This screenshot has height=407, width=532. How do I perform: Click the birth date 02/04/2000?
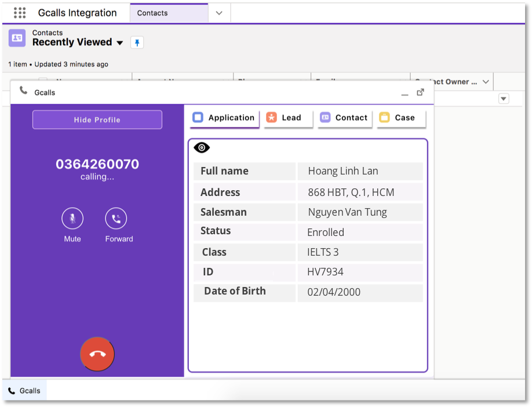[x=334, y=292]
